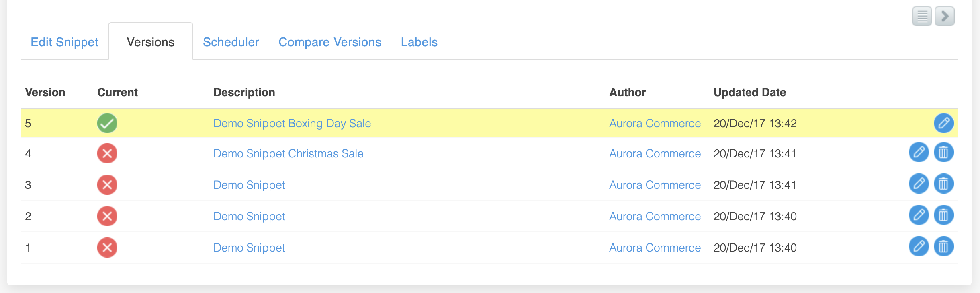Click the edit pencil icon for version 2

tap(919, 215)
